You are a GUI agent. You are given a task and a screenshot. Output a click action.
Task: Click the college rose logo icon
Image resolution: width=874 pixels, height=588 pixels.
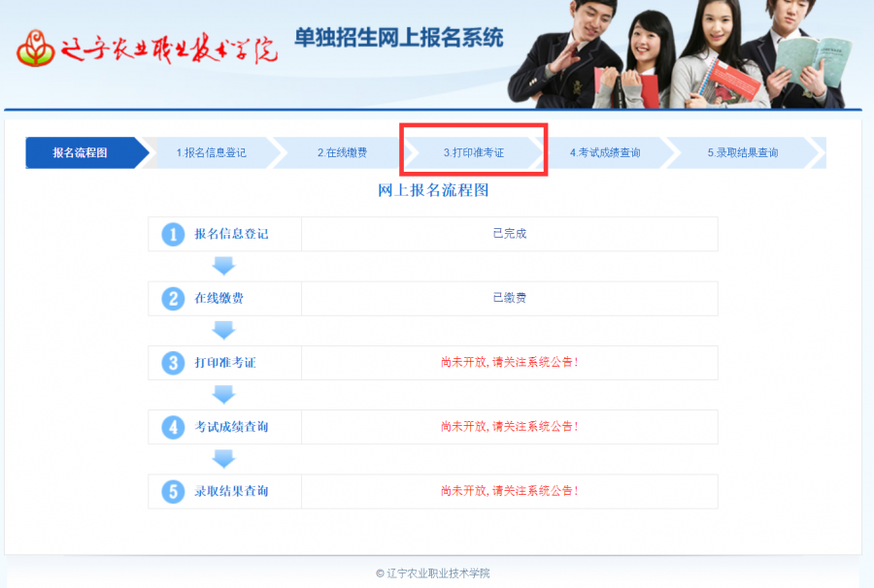[x=36, y=49]
